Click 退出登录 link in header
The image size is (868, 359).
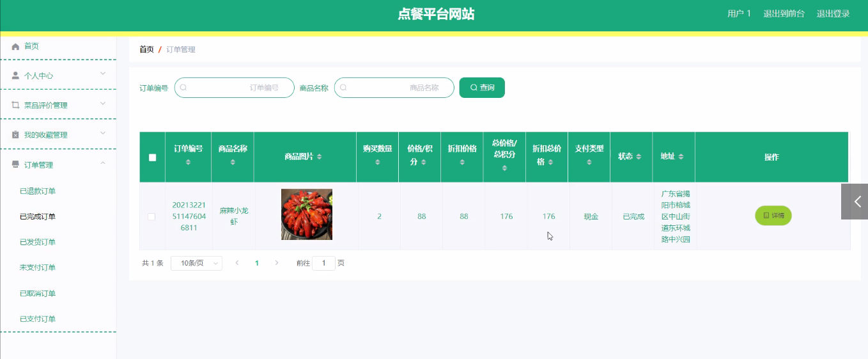pyautogui.click(x=833, y=14)
